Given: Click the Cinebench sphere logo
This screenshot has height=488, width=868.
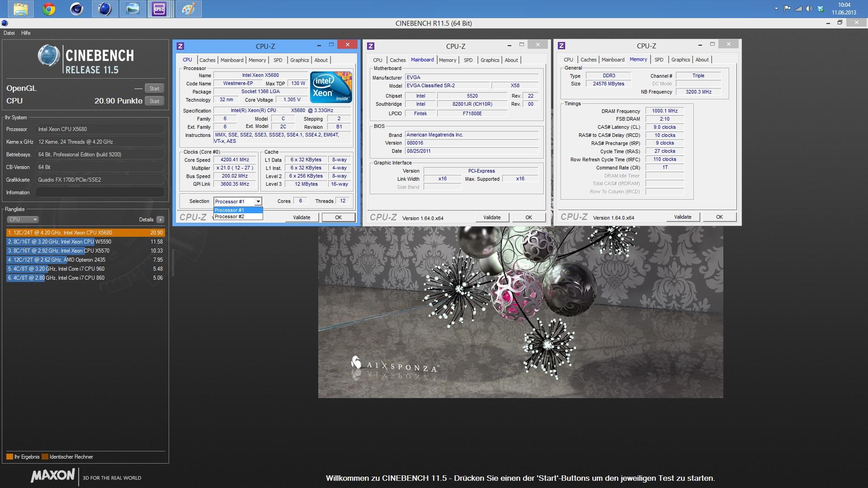Looking at the screenshot, I should (x=48, y=56).
